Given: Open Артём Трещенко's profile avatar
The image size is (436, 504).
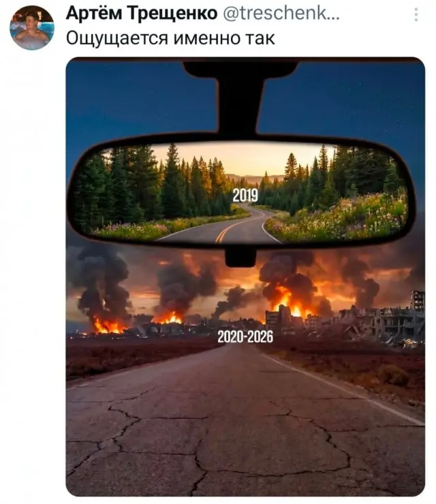Looking at the screenshot, I should [x=32, y=28].
